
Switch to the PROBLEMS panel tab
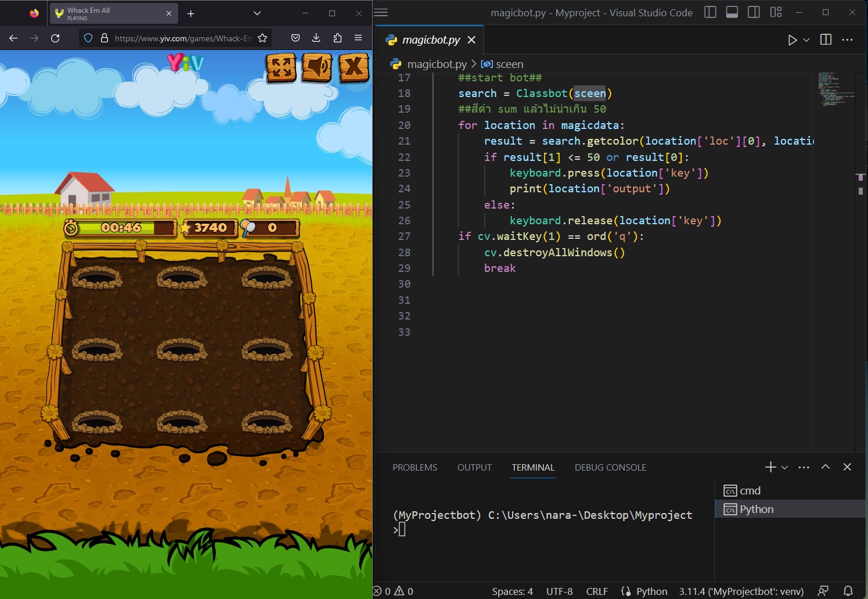point(415,467)
